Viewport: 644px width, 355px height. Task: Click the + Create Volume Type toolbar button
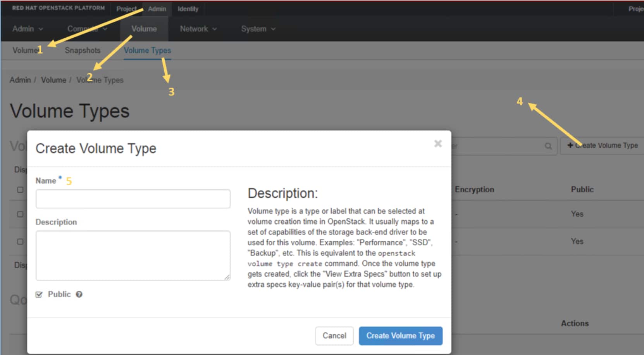point(602,146)
